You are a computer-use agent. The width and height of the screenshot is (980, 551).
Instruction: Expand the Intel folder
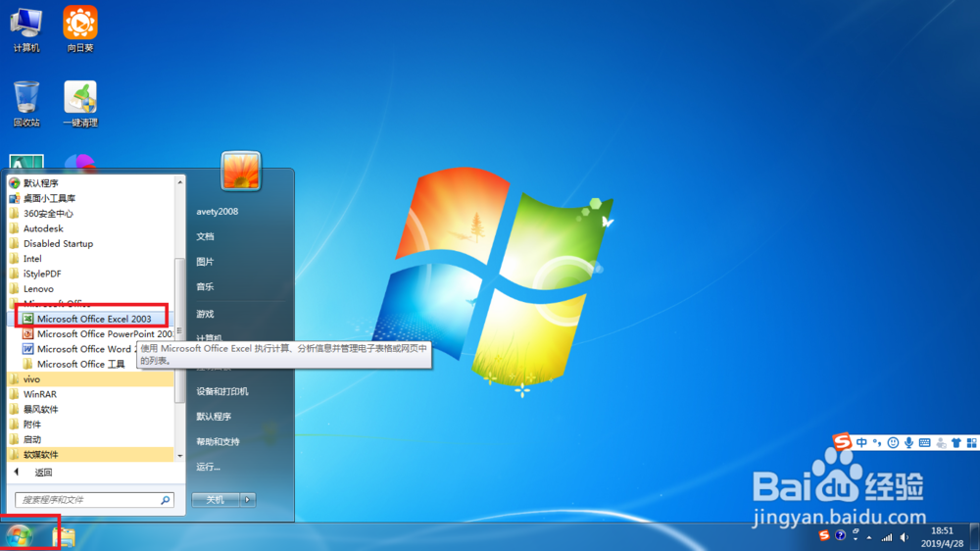(x=90, y=258)
